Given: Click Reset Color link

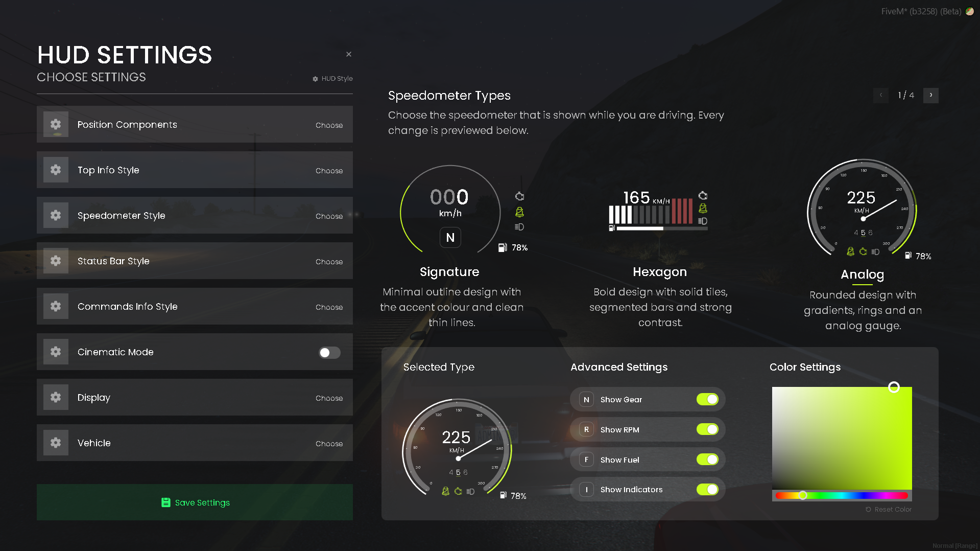Looking at the screenshot, I should [889, 510].
